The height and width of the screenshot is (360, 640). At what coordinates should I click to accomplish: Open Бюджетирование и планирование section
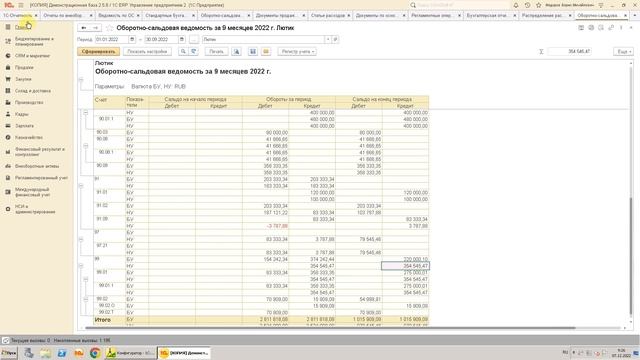pos(34,41)
